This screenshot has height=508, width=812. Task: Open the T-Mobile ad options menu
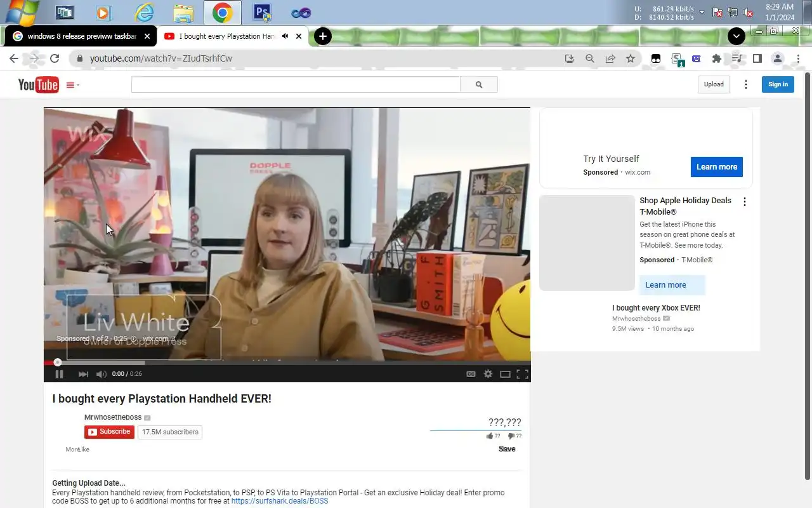[x=745, y=202]
